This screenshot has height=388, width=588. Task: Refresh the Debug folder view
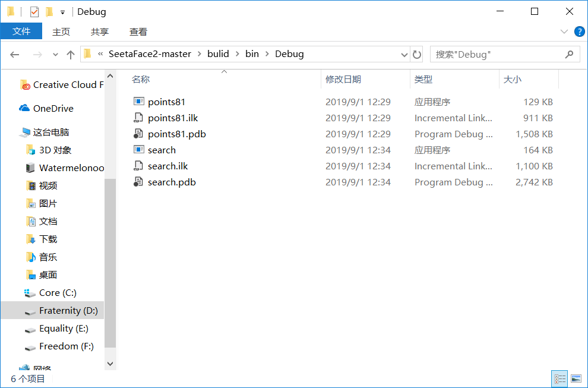pos(418,54)
